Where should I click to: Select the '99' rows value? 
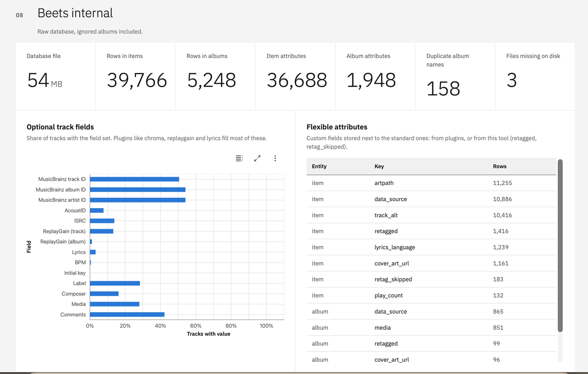click(x=496, y=343)
